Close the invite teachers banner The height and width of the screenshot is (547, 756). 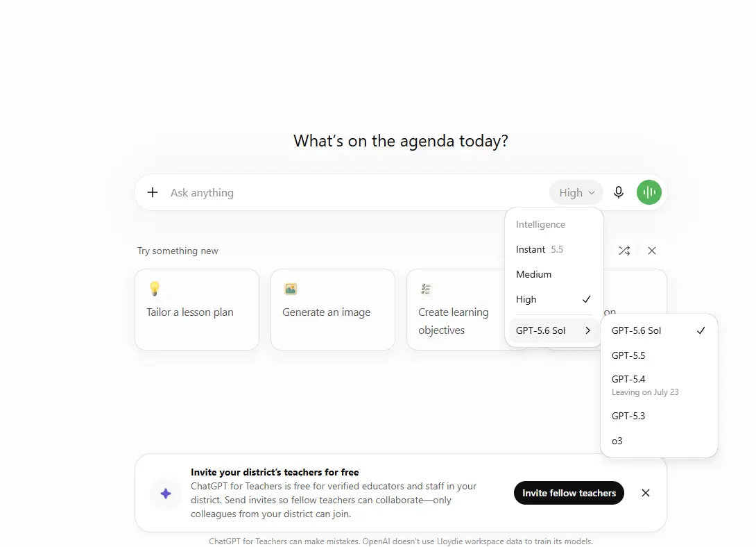[646, 493]
